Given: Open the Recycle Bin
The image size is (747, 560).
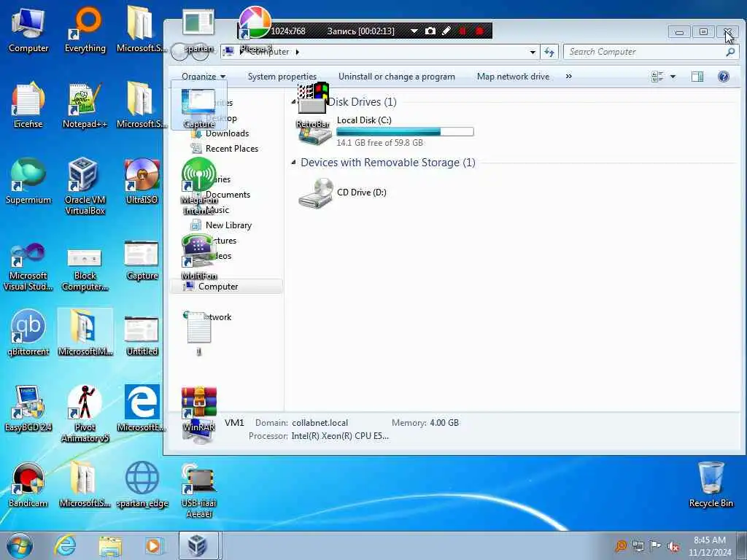Looking at the screenshot, I should point(711,485).
